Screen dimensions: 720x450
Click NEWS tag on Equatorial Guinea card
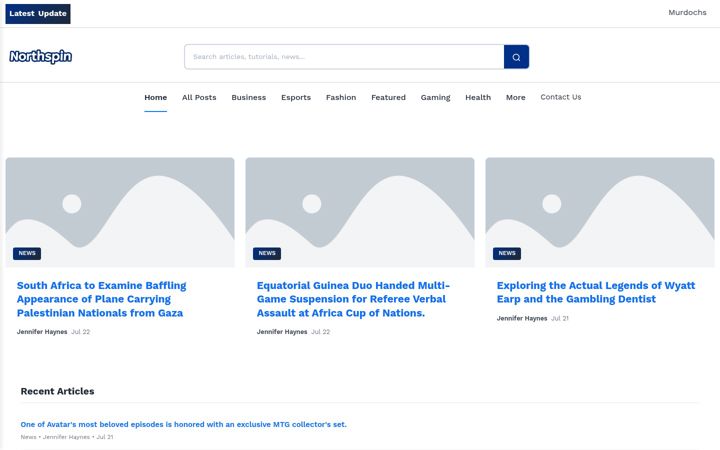pos(267,253)
